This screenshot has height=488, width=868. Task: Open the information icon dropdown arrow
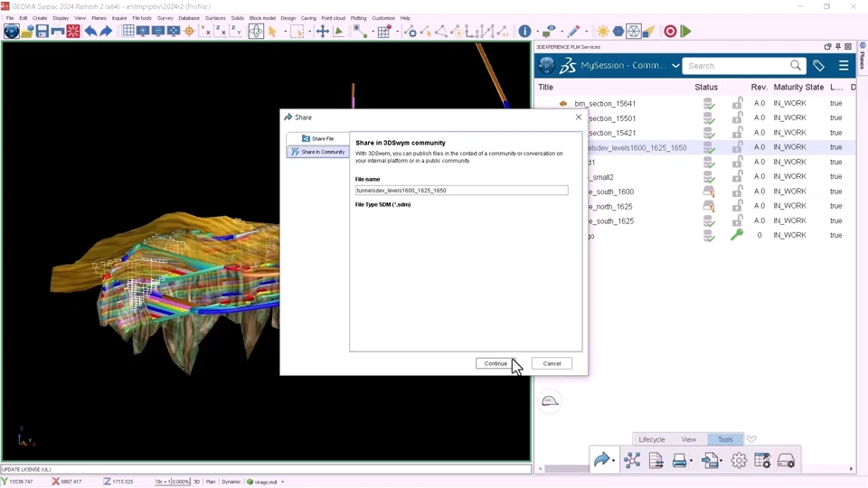pos(537,32)
